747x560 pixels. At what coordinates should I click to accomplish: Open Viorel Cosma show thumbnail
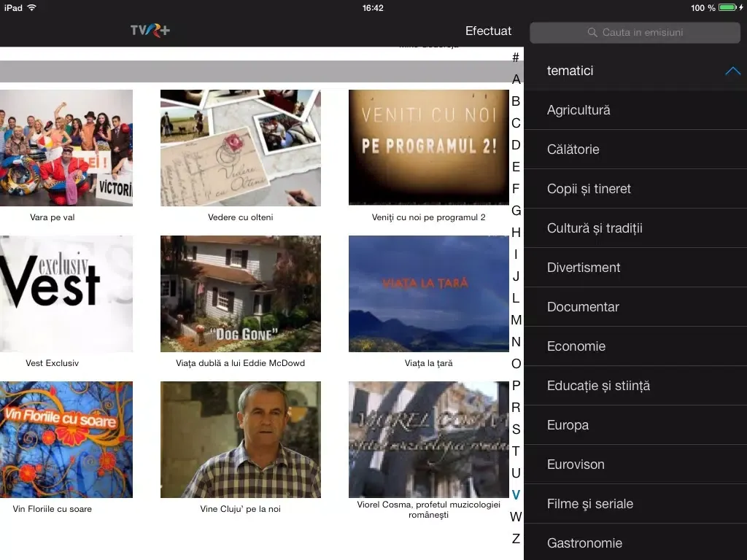[429, 440]
